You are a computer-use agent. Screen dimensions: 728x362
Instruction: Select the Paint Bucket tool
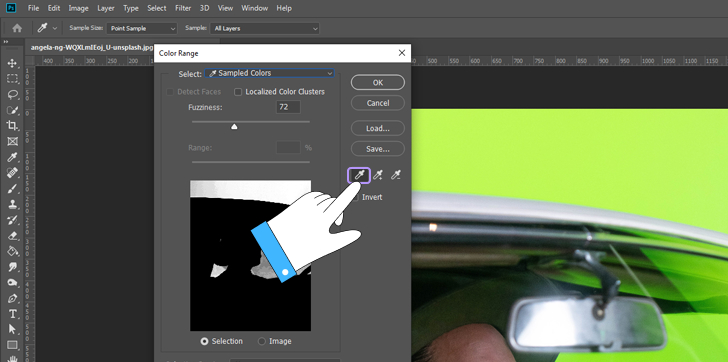[x=13, y=251]
